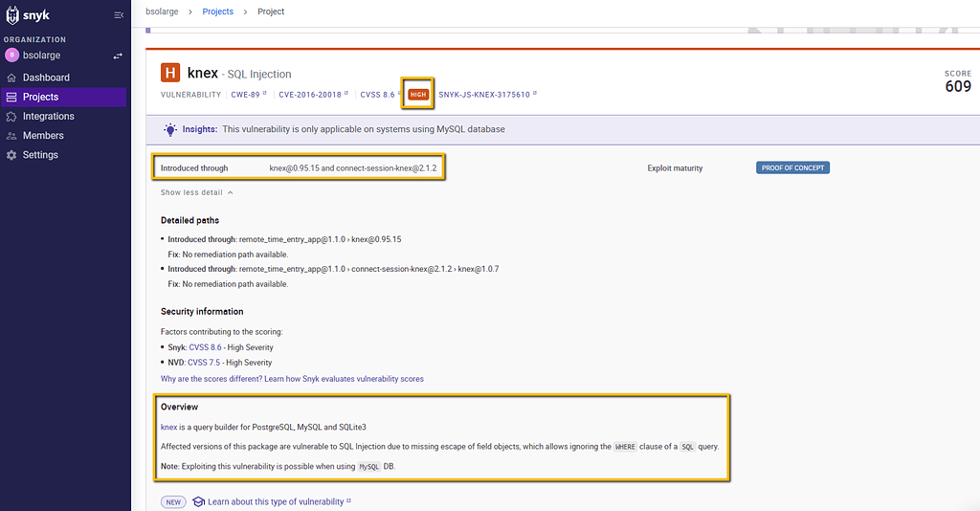The height and width of the screenshot is (511, 980).
Task: Click SQL Injection subtitle
Action: point(259,74)
